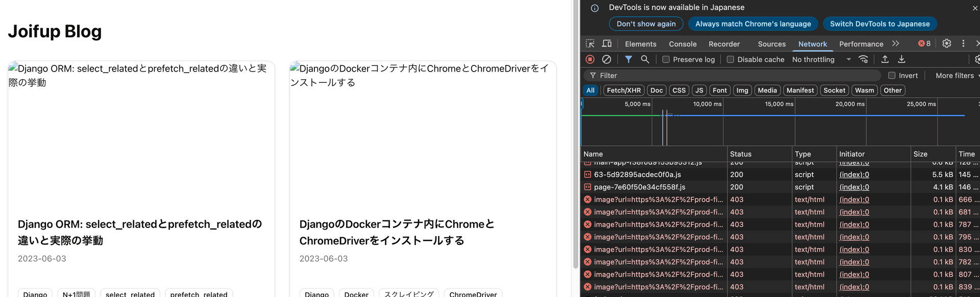This screenshot has width=980, height=297.
Task: Toggle the device toolbar icon
Action: coord(607,43)
